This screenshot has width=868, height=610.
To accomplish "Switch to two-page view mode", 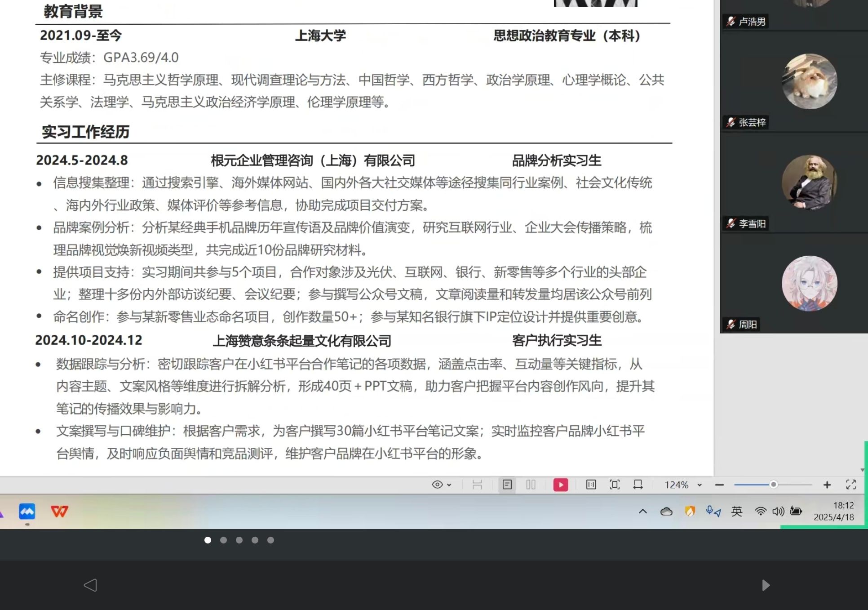I will pyautogui.click(x=531, y=485).
